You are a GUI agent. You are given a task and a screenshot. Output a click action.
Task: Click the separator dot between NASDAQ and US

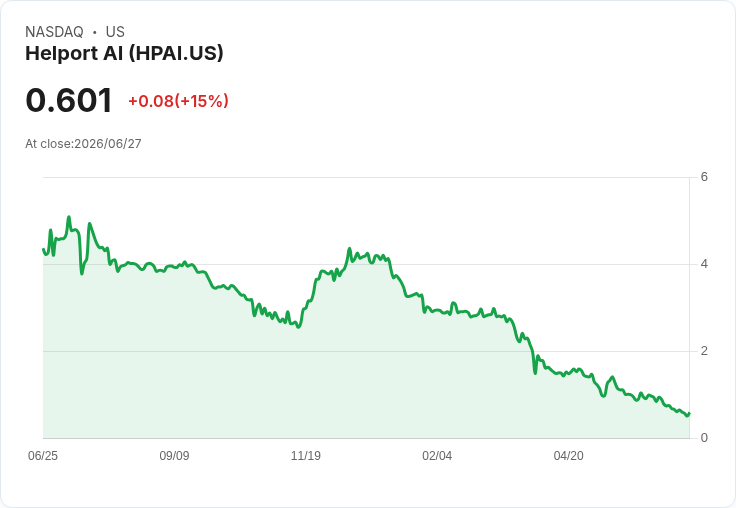[x=95, y=32]
